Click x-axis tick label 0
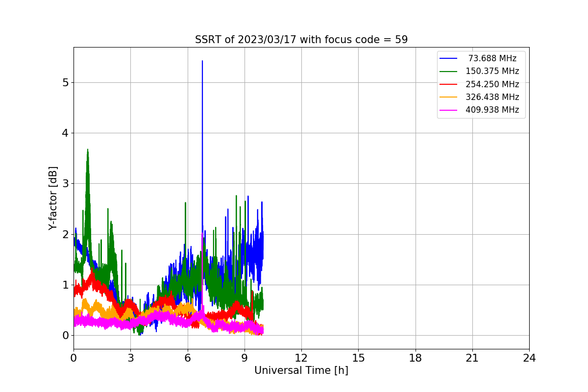Image resolution: width=588 pixels, height=392 pixels. pos(73,358)
